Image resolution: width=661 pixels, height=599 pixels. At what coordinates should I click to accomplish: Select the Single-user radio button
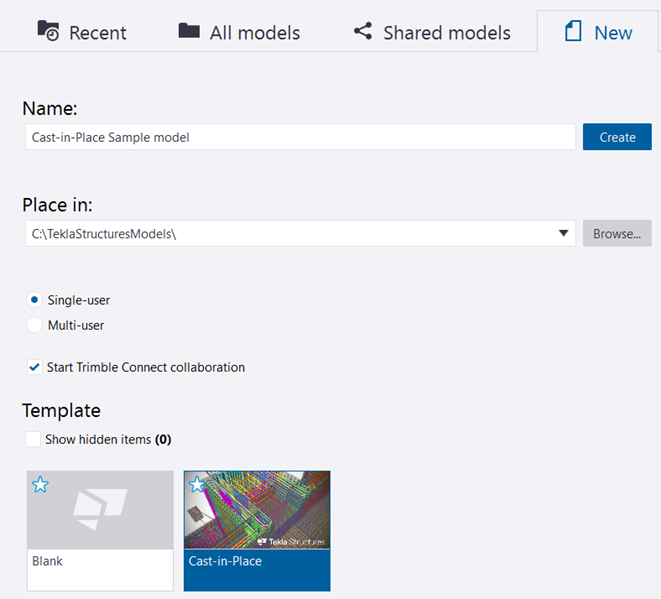point(34,300)
